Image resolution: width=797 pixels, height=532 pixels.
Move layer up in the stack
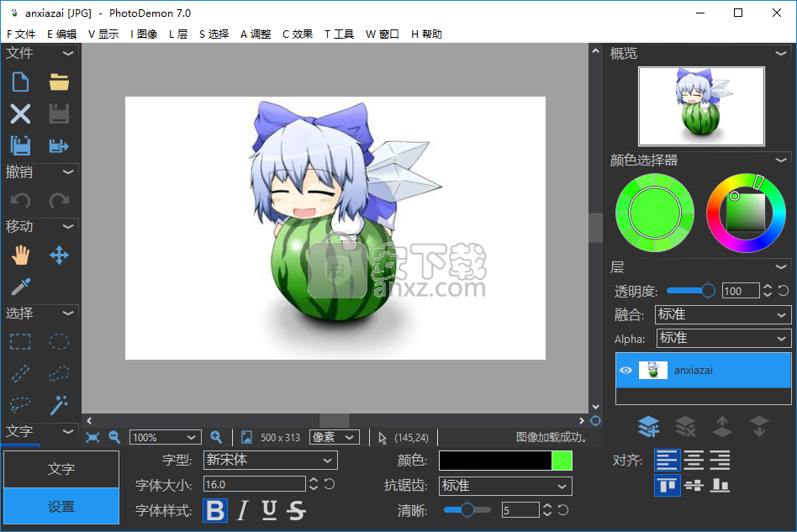point(722,426)
